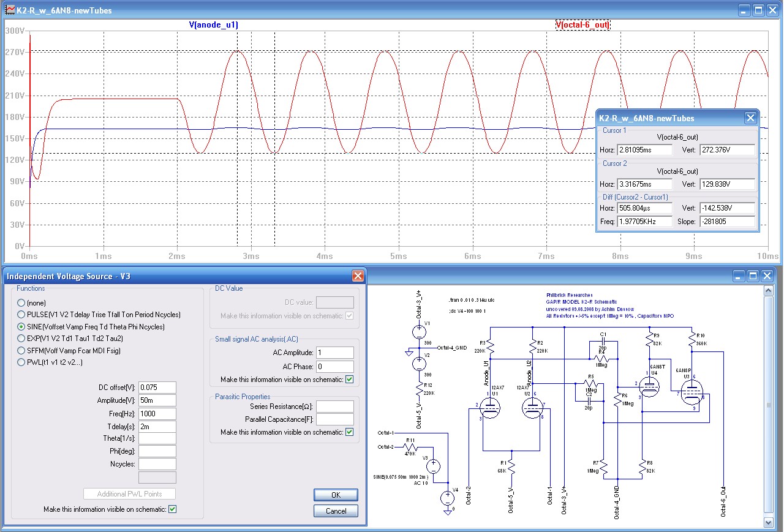Close the cursor readout window
784x532 pixels.
tap(750, 118)
